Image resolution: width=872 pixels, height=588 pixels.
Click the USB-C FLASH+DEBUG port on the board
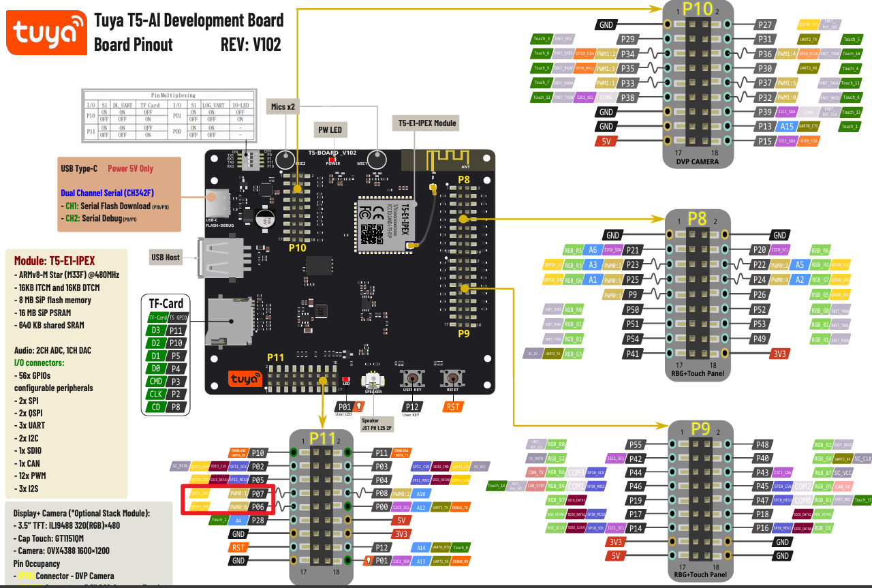(x=218, y=204)
